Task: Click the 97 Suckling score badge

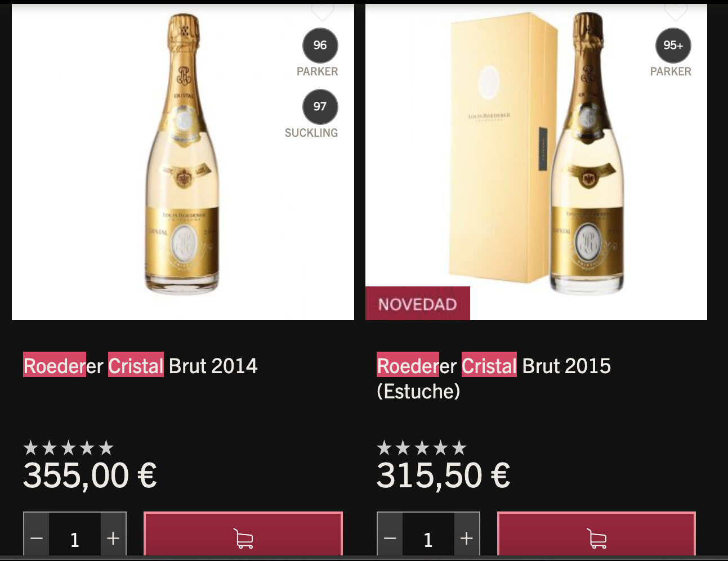Action: coord(320,107)
